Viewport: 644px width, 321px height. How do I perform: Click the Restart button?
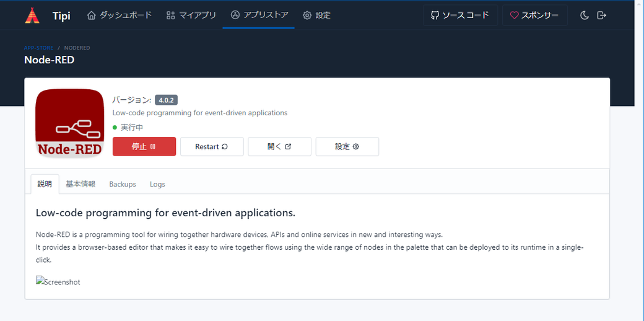212,147
